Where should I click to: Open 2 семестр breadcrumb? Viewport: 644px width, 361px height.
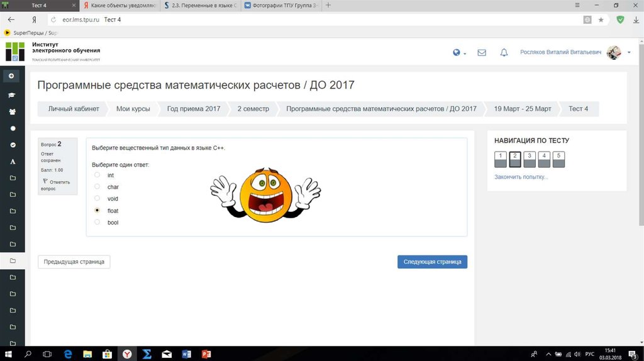pos(253,109)
